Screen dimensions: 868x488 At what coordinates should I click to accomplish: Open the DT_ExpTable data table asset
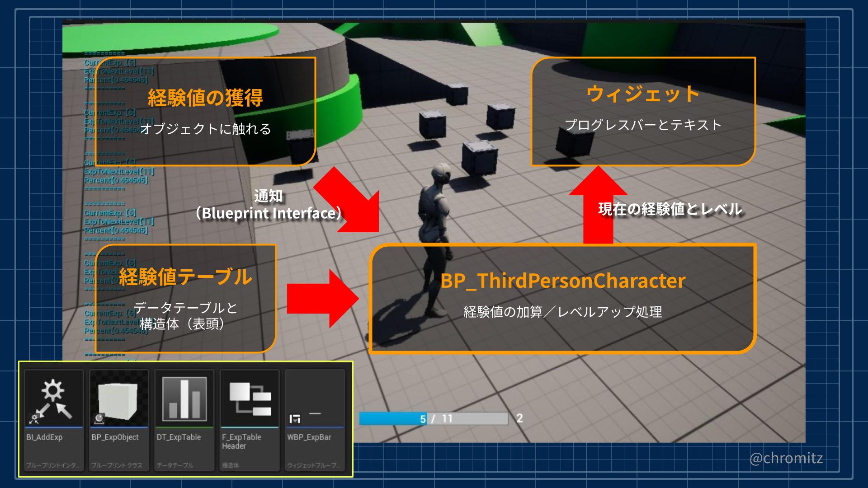pos(184,420)
